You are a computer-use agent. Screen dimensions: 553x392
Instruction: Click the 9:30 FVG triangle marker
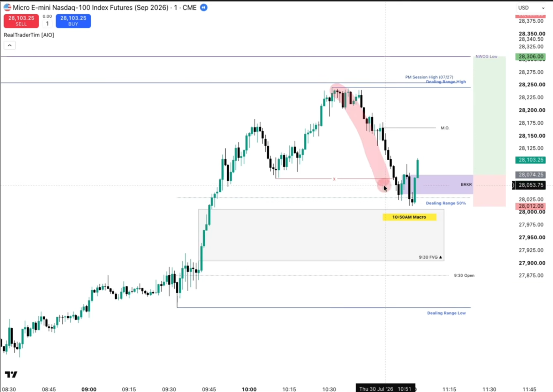(x=441, y=257)
